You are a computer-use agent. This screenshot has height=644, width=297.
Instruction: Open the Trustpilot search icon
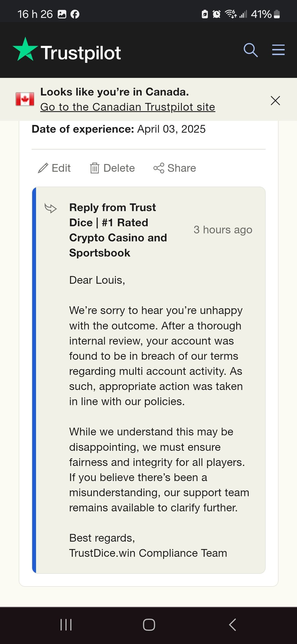tap(251, 50)
